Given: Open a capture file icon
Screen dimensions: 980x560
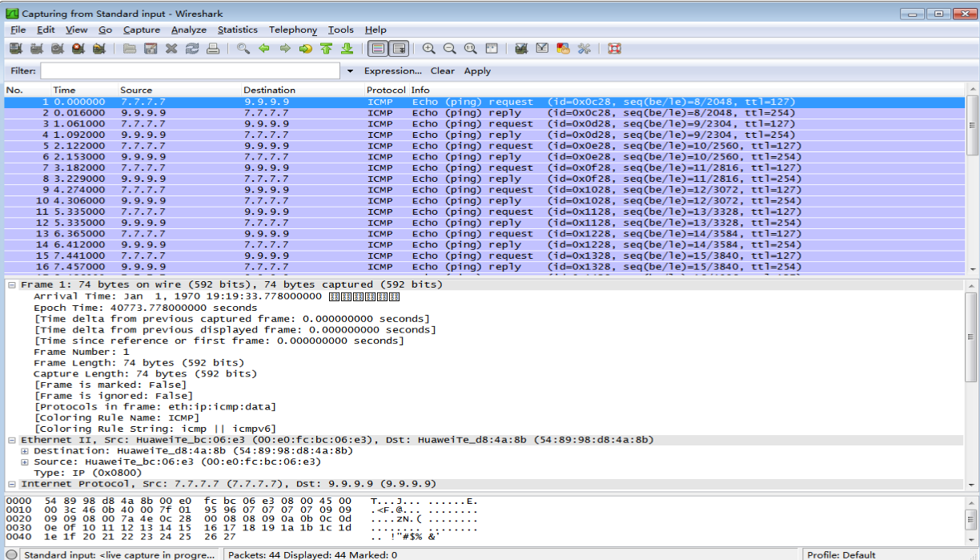Looking at the screenshot, I should [x=130, y=49].
